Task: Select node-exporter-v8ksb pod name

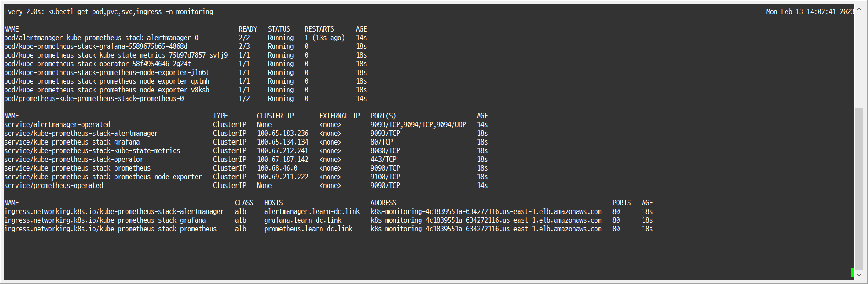Action: [x=107, y=90]
